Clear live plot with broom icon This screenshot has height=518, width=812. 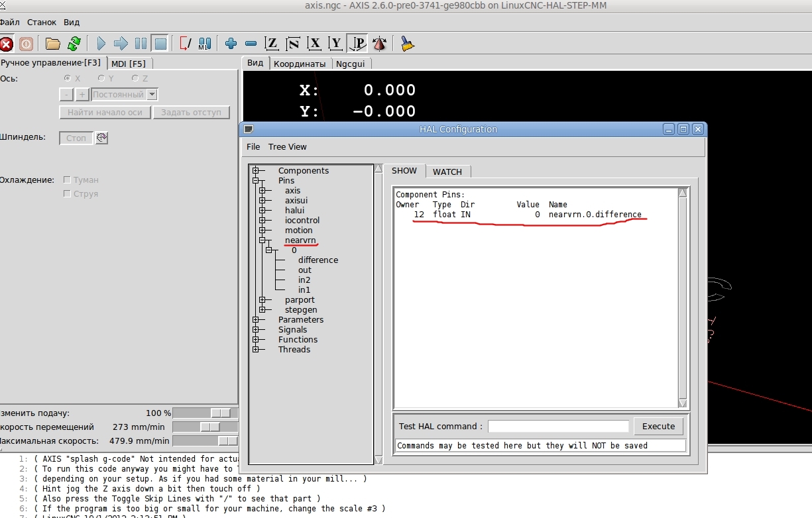click(x=407, y=44)
